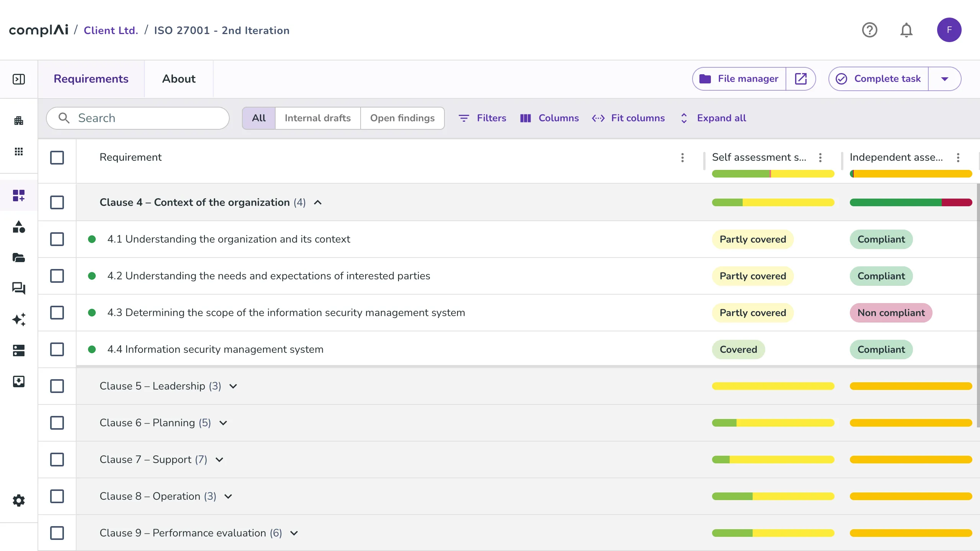Open the organization building icon in sidebar
The image size is (980, 551).
(x=19, y=121)
